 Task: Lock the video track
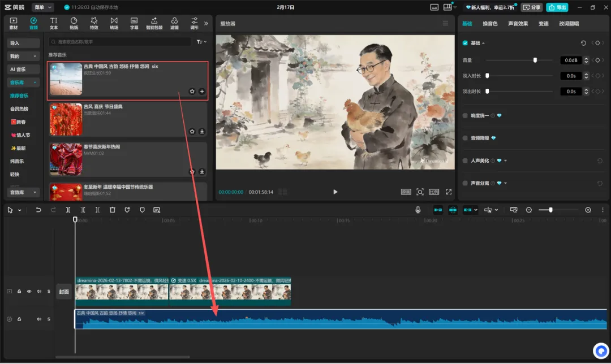tap(19, 291)
